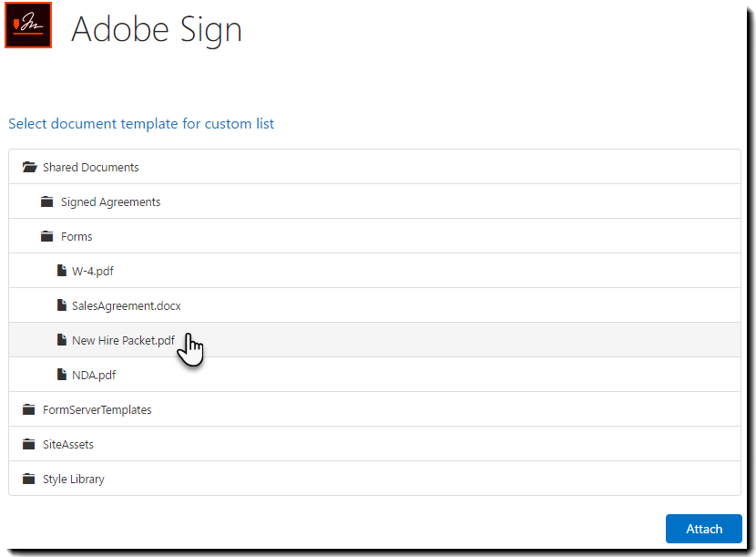Click the FormServerTemplates folder icon

(29, 410)
